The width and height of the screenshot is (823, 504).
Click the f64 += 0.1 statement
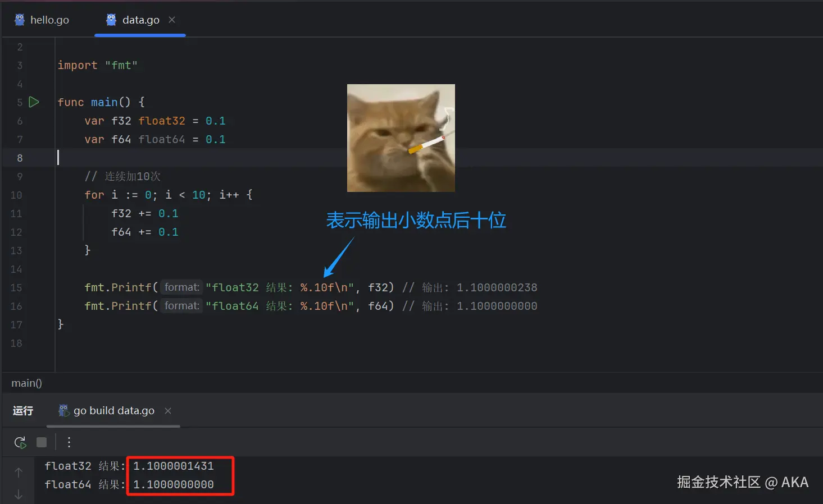click(x=145, y=232)
